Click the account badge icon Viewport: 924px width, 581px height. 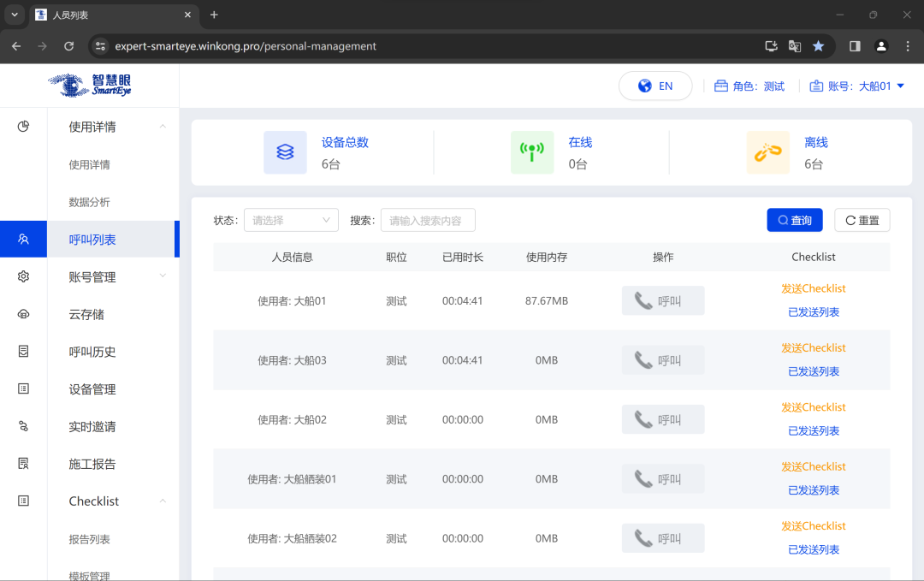tap(816, 86)
